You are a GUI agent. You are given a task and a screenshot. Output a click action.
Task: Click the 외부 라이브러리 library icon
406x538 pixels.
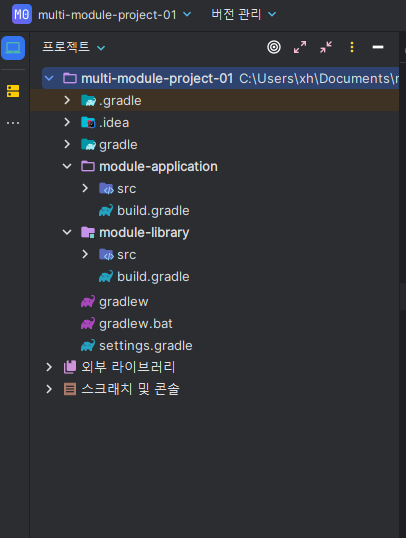(70, 367)
